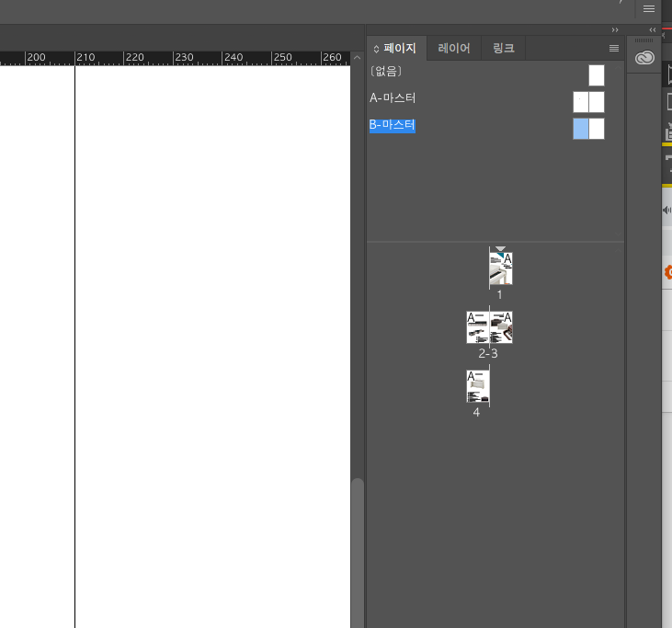Click B-마스터 highlighted left page thumbnail

[581, 129]
